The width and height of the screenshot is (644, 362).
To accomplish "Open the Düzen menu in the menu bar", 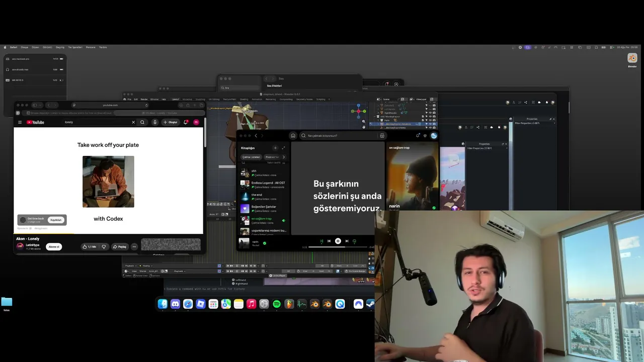I will tap(35, 47).
